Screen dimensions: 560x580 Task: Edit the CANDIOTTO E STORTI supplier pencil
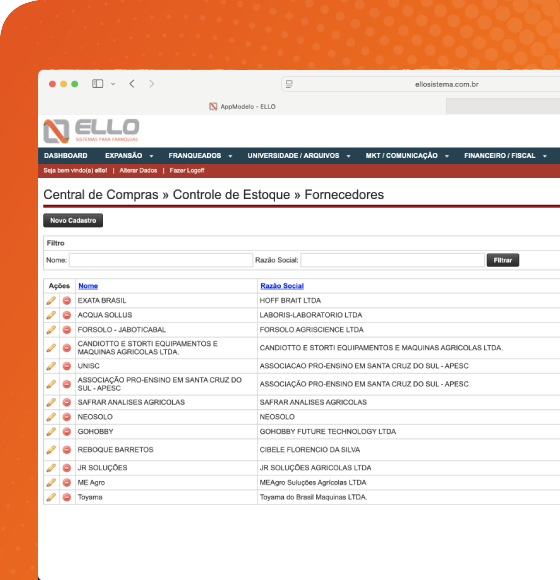coord(51,348)
